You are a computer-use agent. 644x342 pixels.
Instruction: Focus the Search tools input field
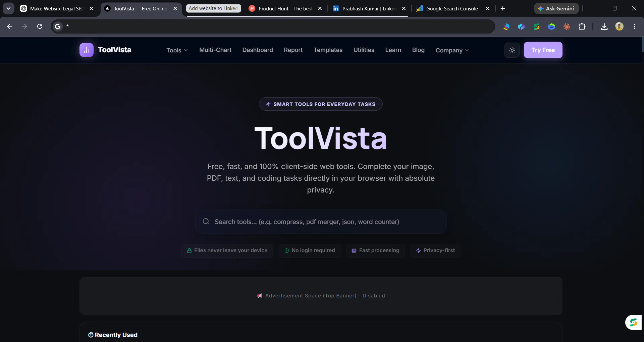pos(321,222)
